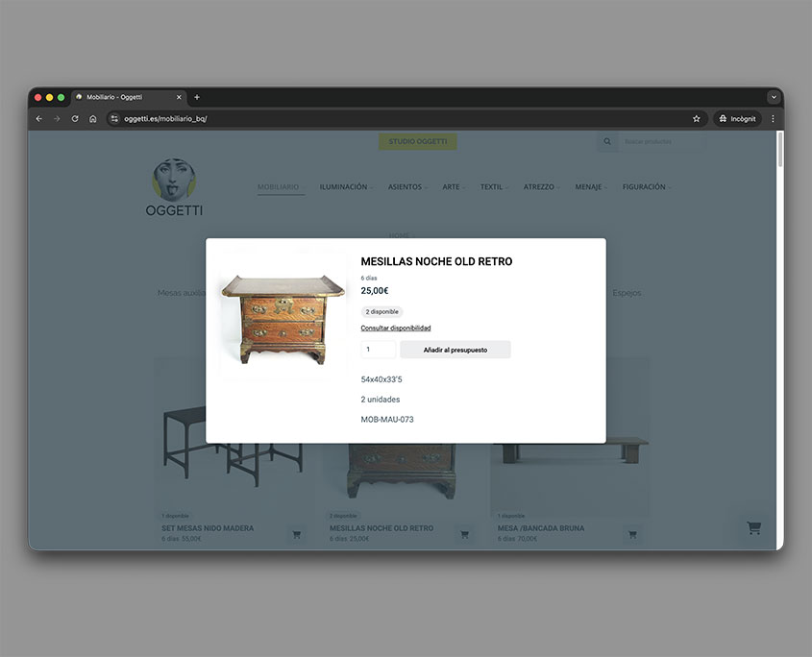Click the quantity input field

pos(378,350)
